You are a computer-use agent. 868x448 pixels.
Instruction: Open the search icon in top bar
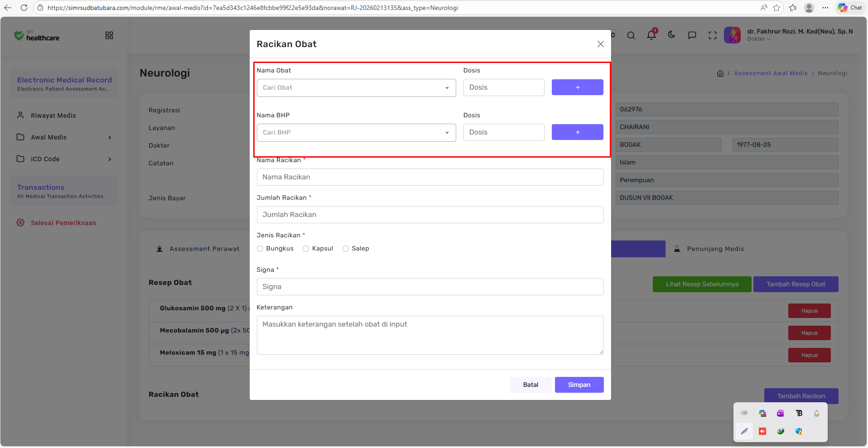(631, 35)
